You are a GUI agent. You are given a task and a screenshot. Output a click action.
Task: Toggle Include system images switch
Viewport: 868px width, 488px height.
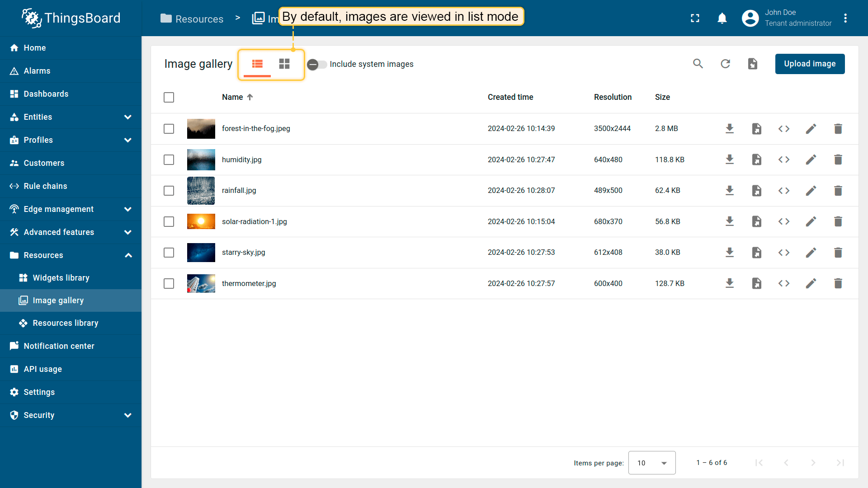pyautogui.click(x=317, y=64)
